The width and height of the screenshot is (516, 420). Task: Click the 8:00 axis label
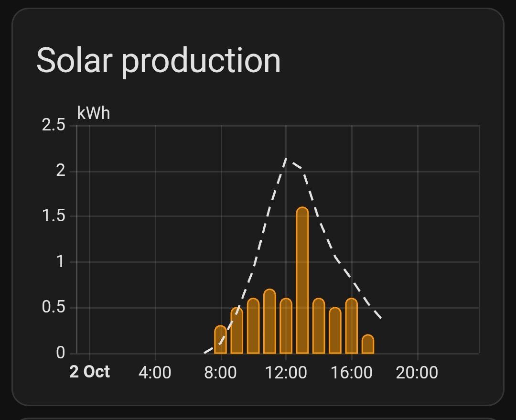[220, 371]
